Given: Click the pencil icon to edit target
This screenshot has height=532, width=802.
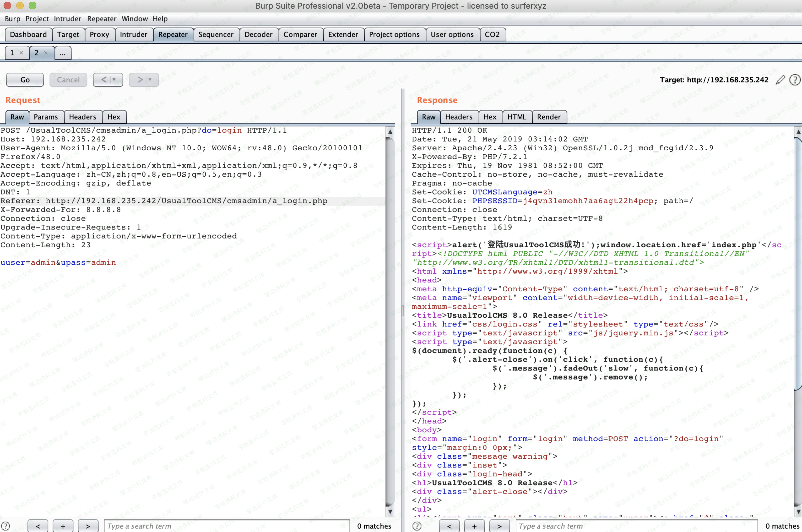Looking at the screenshot, I should (x=780, y=80).
